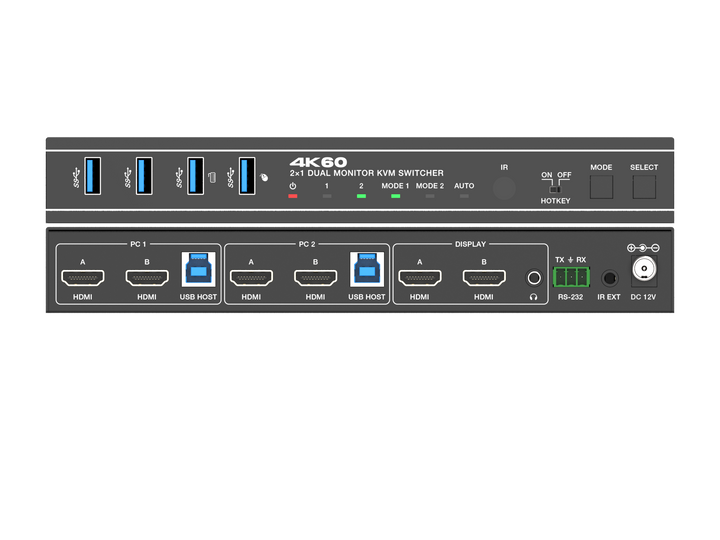Screen dimensions: 720x540
Task: Toggle the HOTKEY on/off slide switch
Action: 555,189
